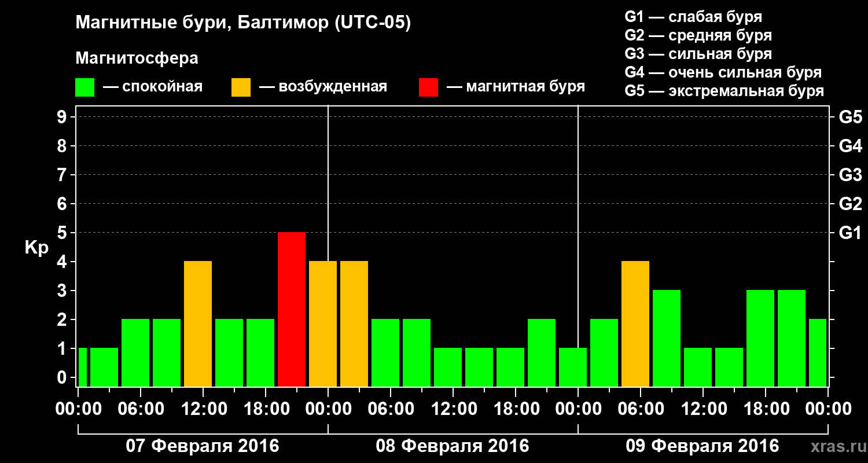
Task: Click the 'Магнитосфера' heading
Action: click(x=137, y=58)
